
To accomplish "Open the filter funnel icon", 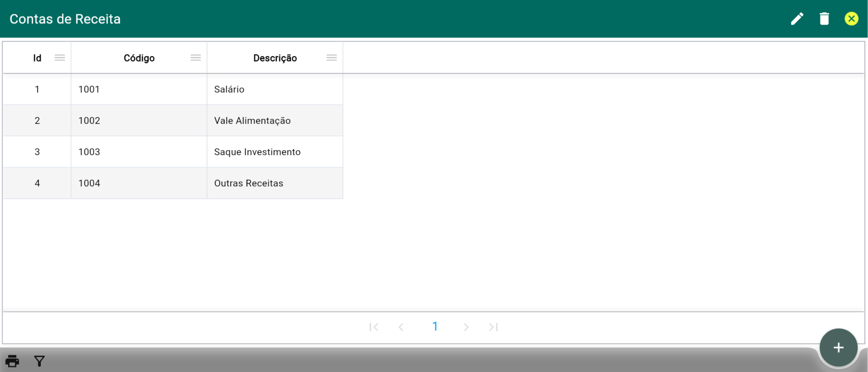I will click(39, 361).
